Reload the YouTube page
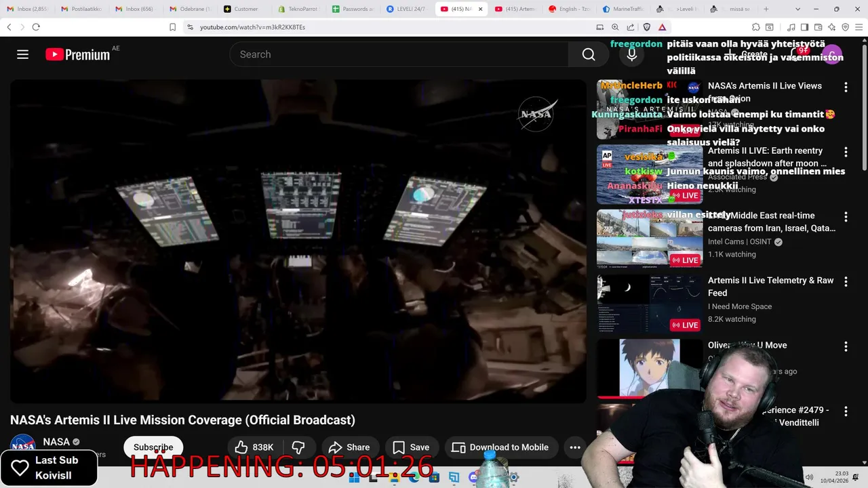 36,27
